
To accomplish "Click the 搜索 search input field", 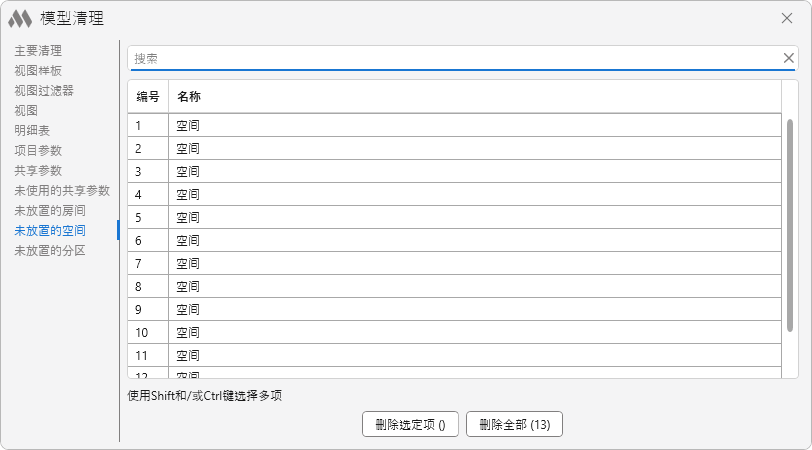I will [450, 58].
